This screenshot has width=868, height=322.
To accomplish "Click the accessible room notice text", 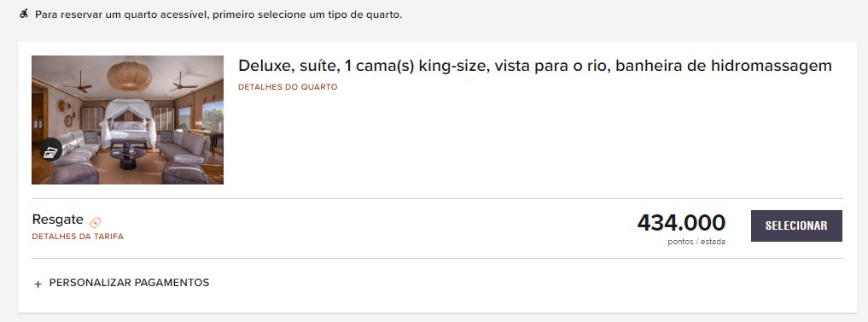I will point(218,15).
